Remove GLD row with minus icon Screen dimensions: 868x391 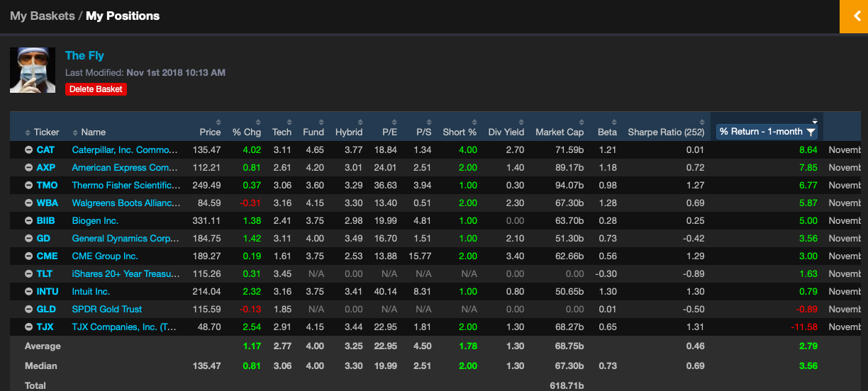[28, 310]
